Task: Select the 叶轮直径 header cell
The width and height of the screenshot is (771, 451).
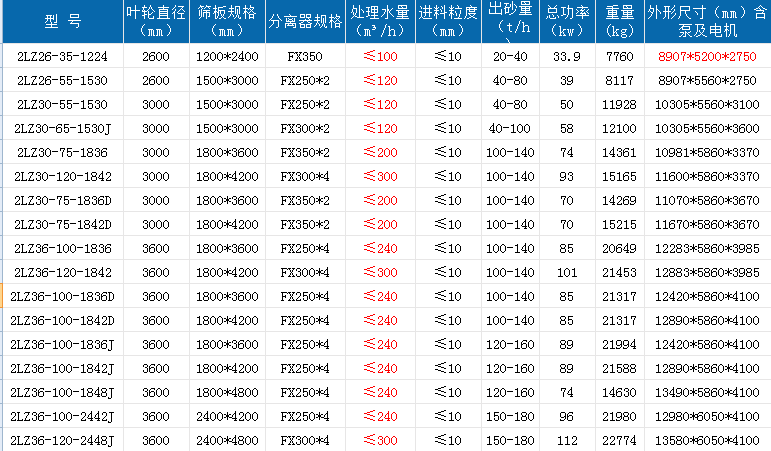Action: point(156,21)
